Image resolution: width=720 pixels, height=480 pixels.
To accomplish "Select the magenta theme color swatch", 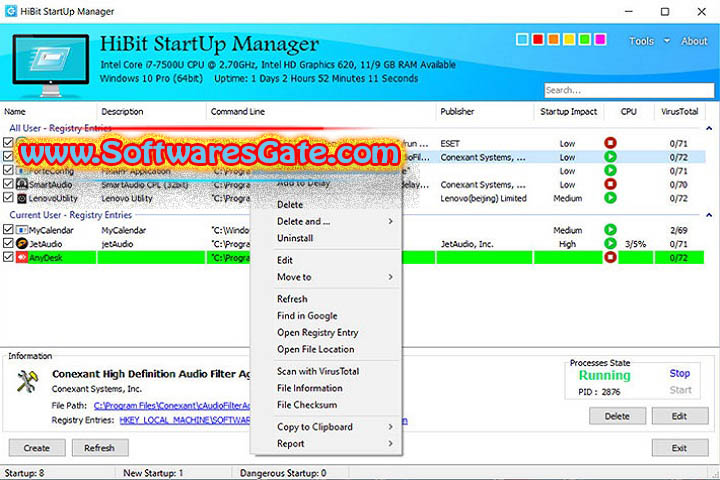I will [x=600, y=40].
